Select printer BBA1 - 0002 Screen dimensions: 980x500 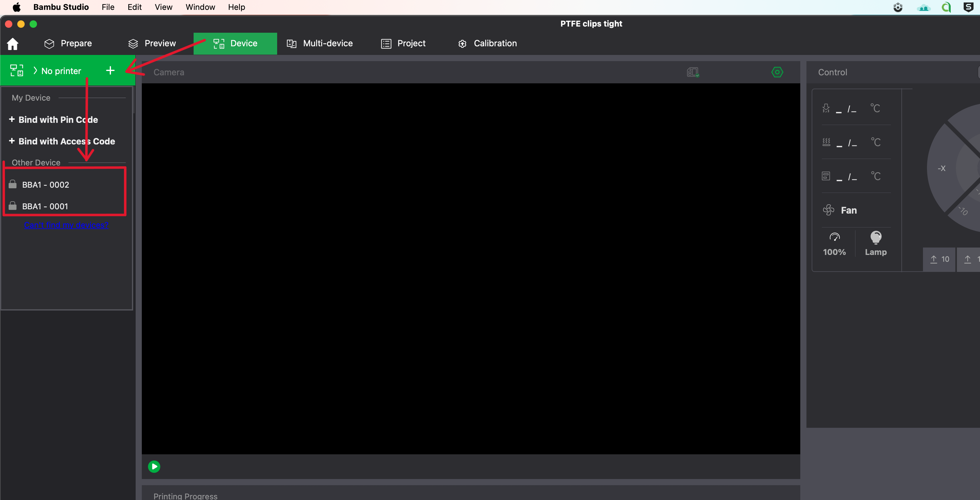pos(45,184)
